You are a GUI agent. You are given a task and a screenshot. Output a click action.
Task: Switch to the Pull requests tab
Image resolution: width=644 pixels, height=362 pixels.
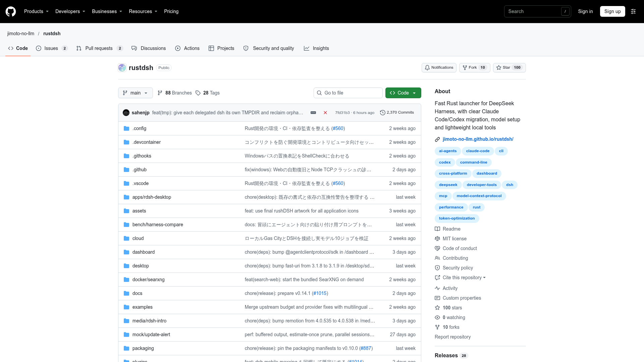(100, 48)
